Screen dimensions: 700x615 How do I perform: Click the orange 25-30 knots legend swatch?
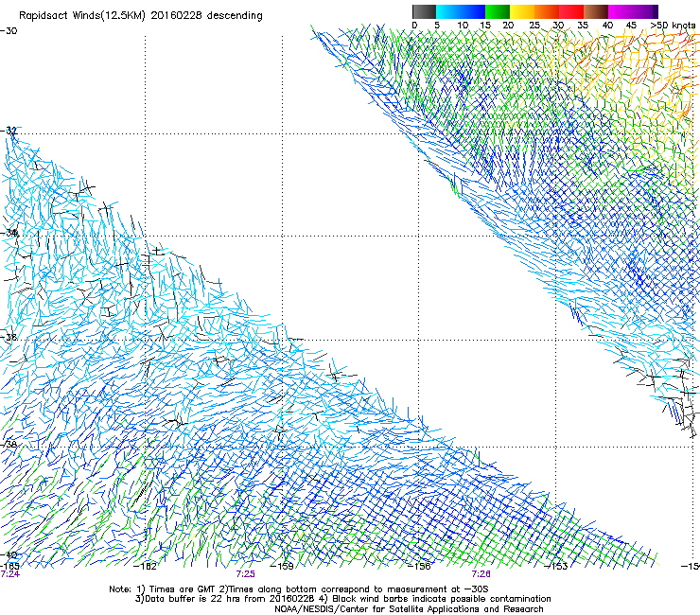pos(547,11)
